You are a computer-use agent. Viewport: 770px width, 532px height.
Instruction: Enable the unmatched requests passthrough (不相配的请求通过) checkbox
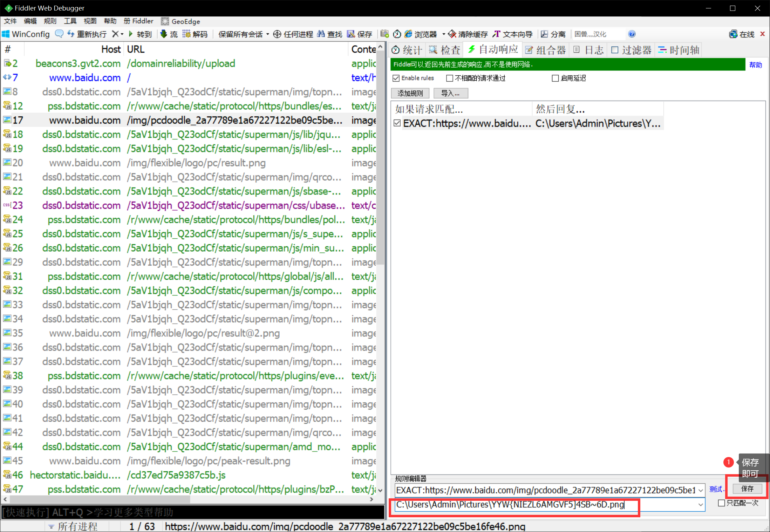(x=449, y=78)
